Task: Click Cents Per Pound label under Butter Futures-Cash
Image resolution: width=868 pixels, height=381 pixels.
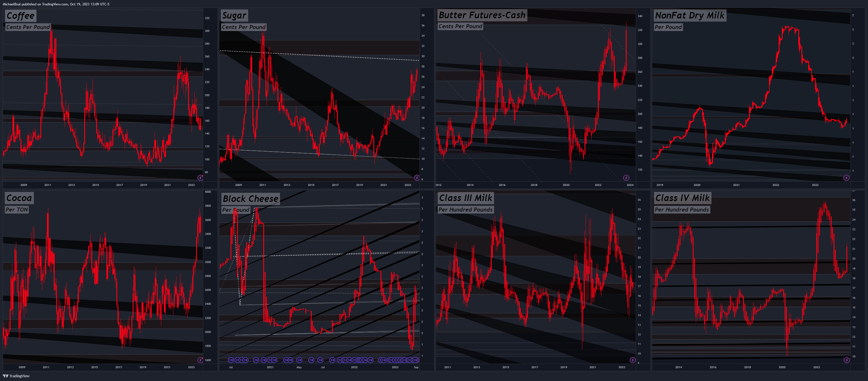Action: pos(460,26)
